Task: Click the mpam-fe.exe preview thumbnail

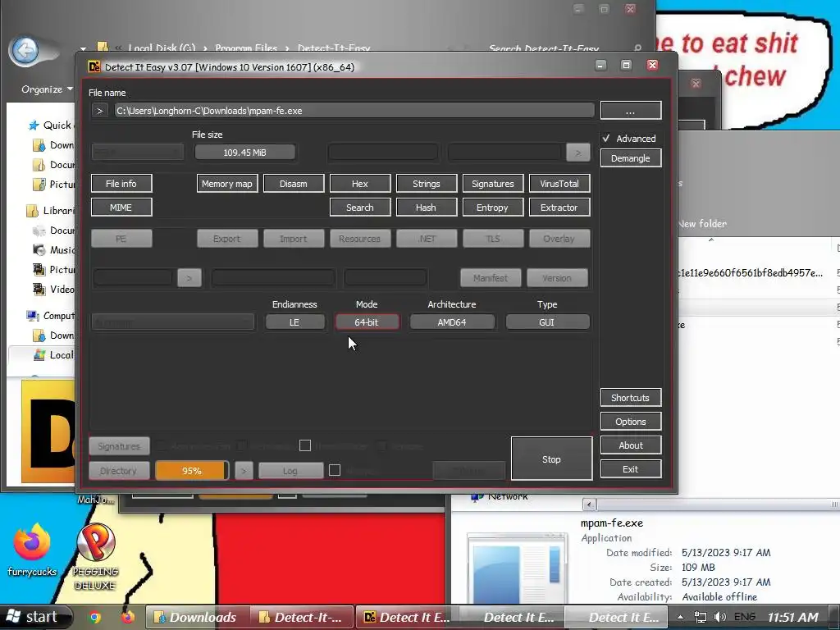Action: [x=518, y=568]
